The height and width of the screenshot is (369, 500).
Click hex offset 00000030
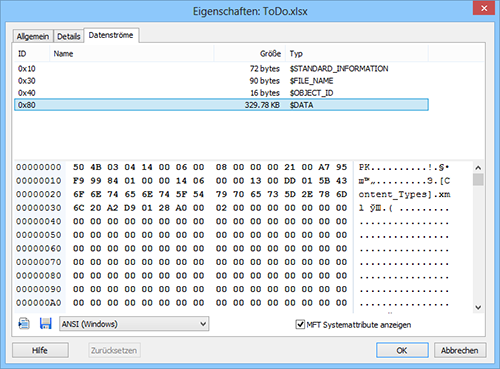(39, 208)
